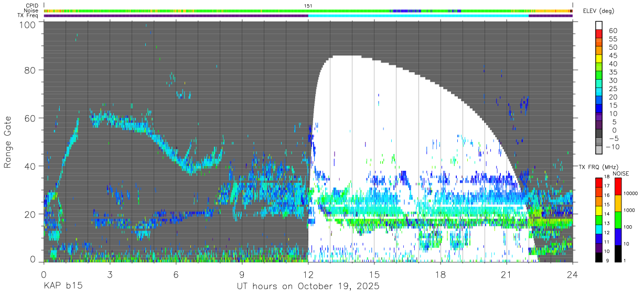Image resolution: width=644 pixels, height=297 pixels.
Task: Click the CPID value 151
Action: point(308,5)
